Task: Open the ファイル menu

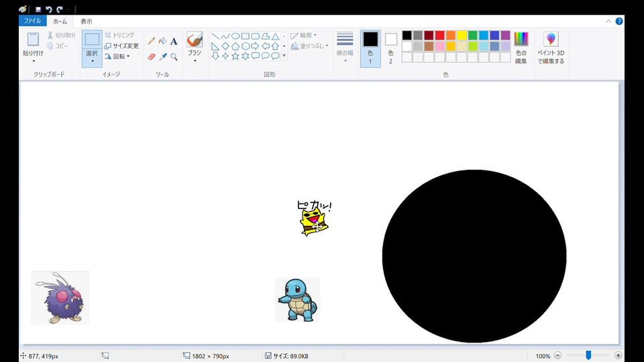Action: [x=32, y=21]
